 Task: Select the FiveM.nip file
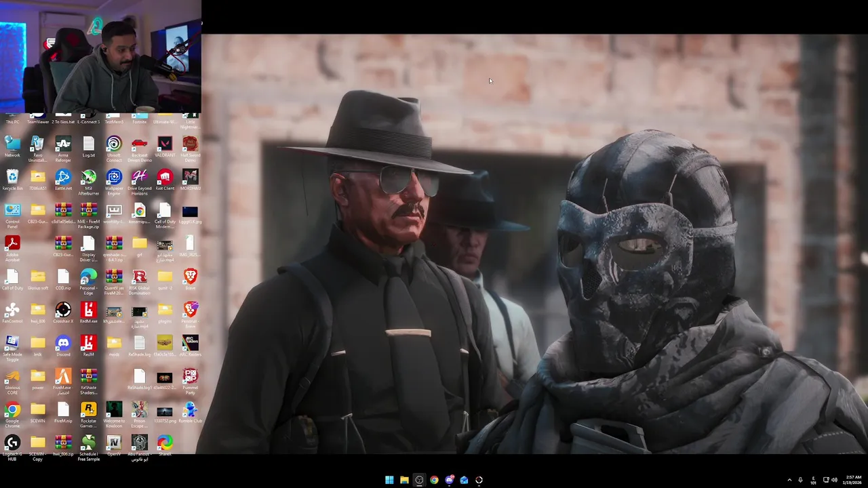[x=63, y=413]
